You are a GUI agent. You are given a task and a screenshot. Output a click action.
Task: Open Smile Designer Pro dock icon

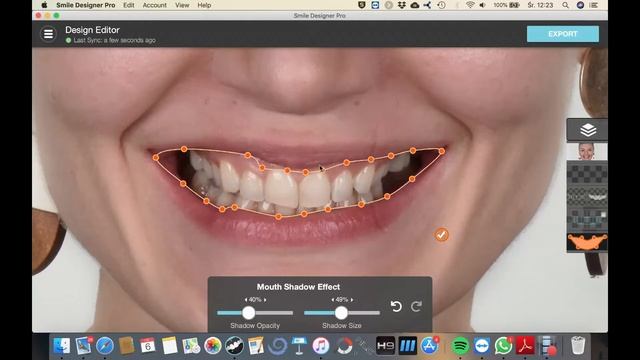(234, 346)
